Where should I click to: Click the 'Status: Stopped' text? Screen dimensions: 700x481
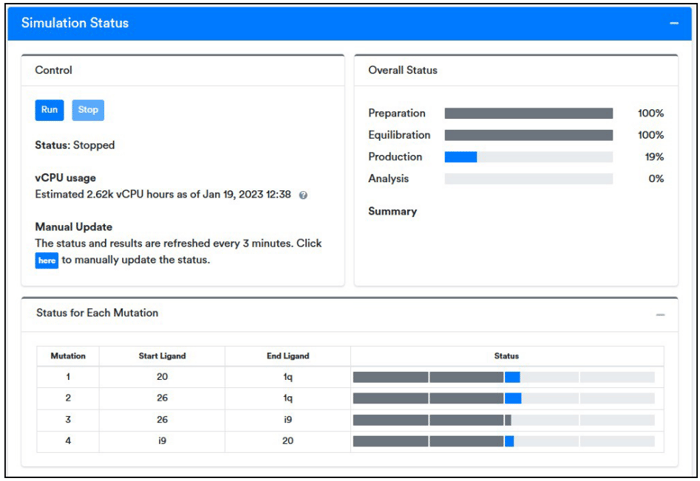(75, 145)
